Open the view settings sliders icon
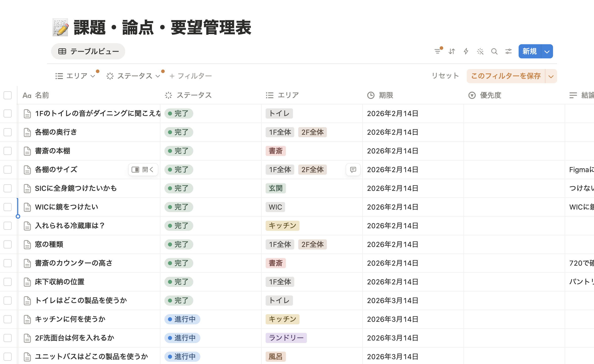594x364 pixels. (508, 51)
